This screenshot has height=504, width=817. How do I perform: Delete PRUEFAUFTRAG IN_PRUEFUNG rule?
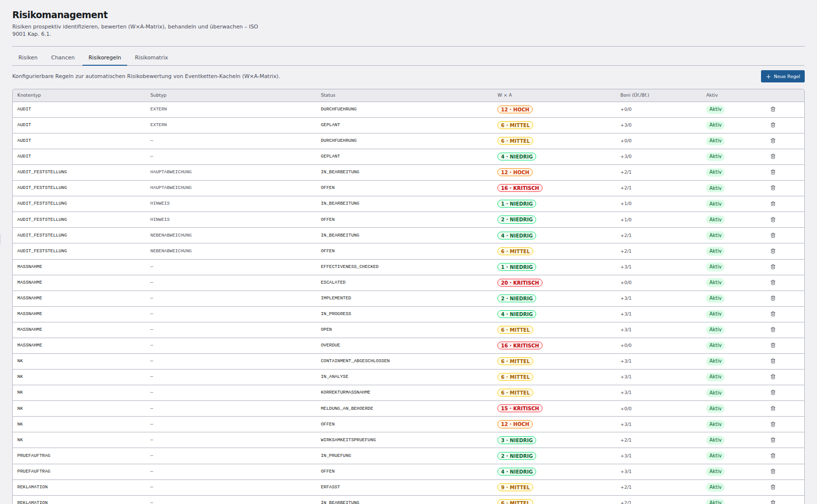773,456
